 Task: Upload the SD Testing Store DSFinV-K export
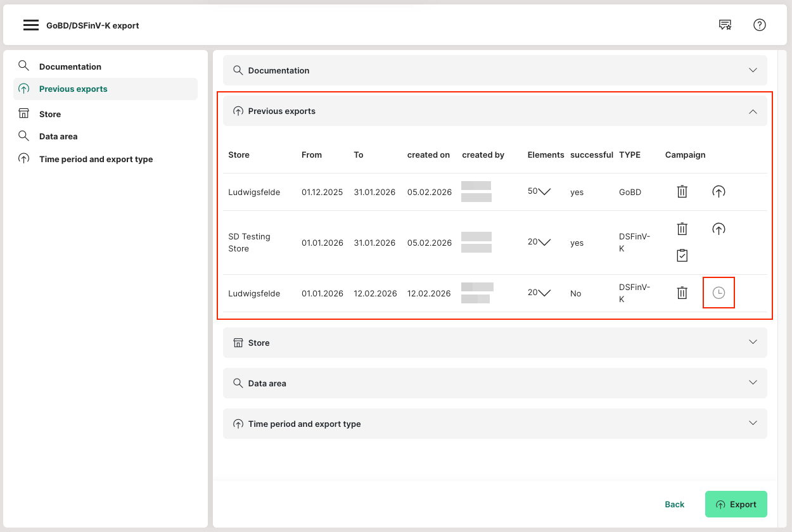(x=719, y=229)
